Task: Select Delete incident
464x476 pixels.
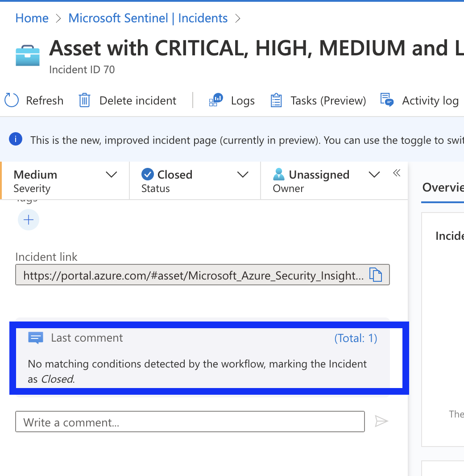Action: [138, 100]
